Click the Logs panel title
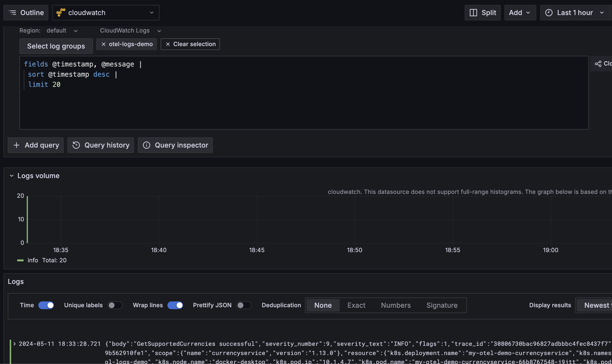The width and height of the screenshot is (612, 364). coord(16,281)
